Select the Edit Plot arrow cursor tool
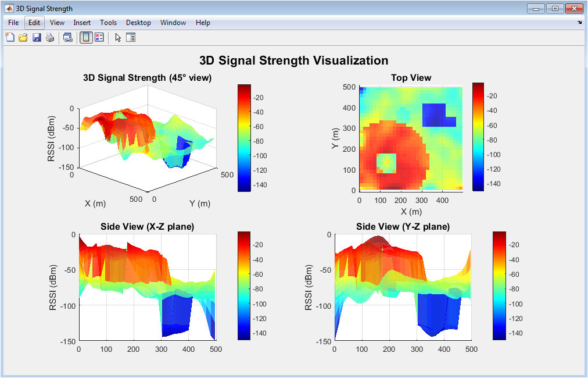This screenshot has height=378, width=588. 118,38
